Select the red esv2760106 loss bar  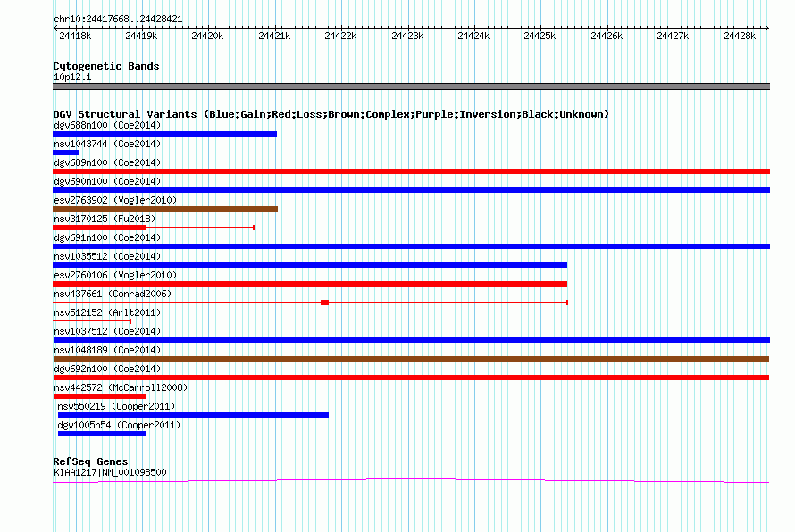[x=310, y=284]
